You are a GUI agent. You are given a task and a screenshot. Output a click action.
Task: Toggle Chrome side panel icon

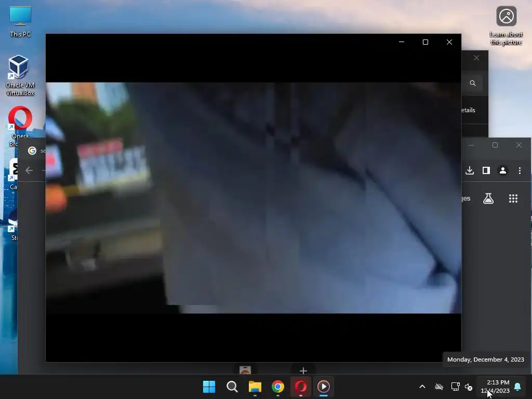(486, 170)
